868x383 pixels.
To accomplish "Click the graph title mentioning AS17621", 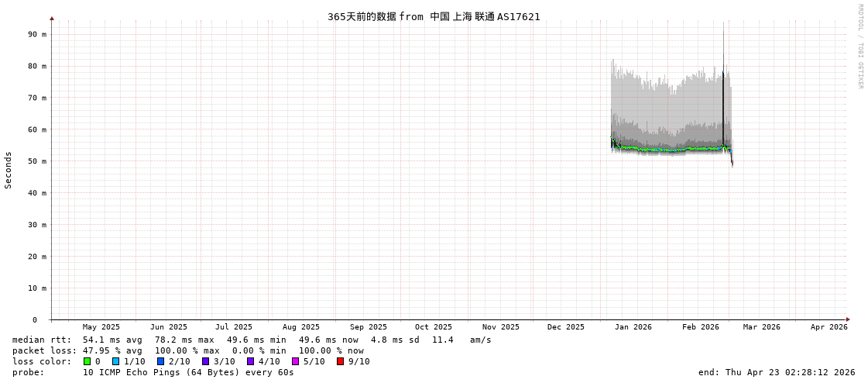I will [434, 16].
